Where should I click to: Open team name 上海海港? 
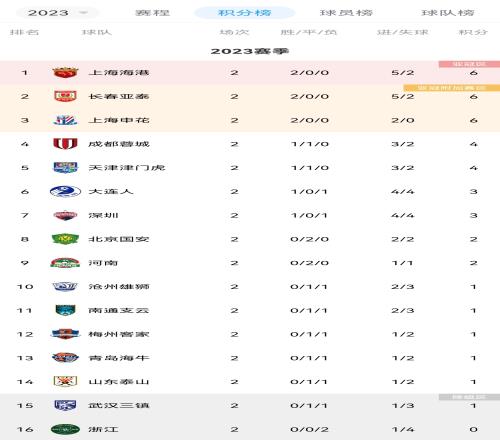coord(119,73)
